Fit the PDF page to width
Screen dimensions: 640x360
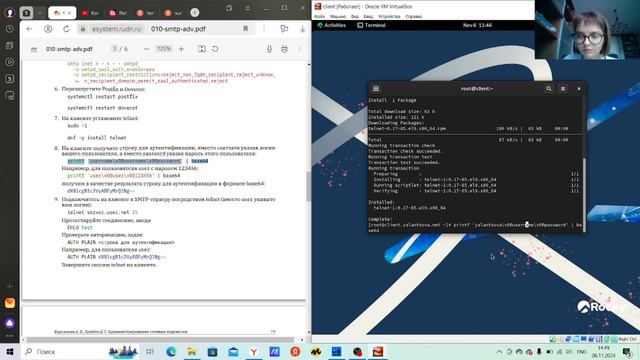[202, 49]
